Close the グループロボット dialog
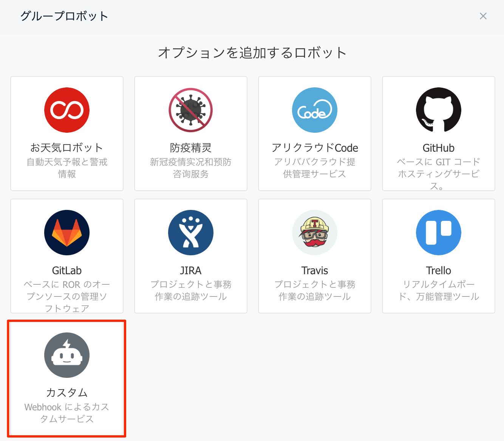 (x=483, y=16)
